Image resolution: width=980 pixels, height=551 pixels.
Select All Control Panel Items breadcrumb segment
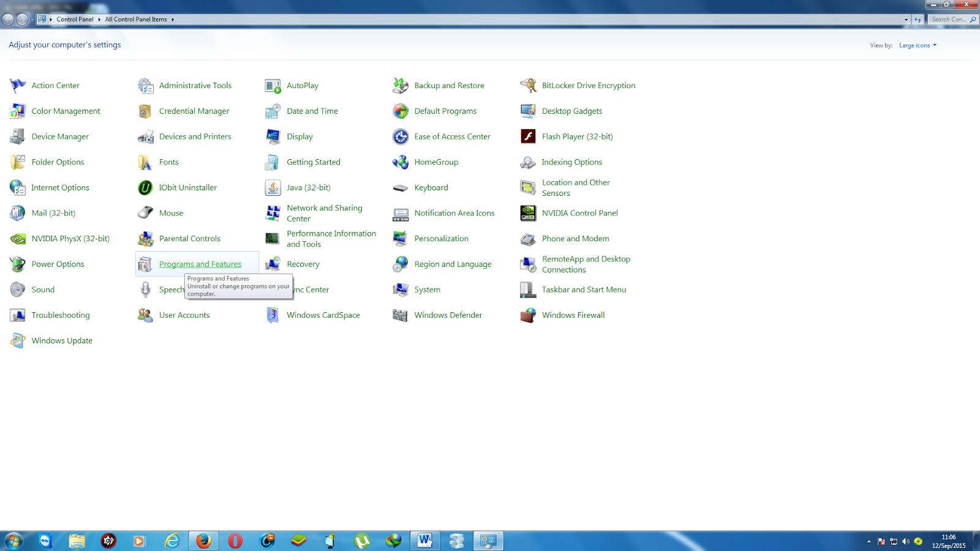[136, 20]
